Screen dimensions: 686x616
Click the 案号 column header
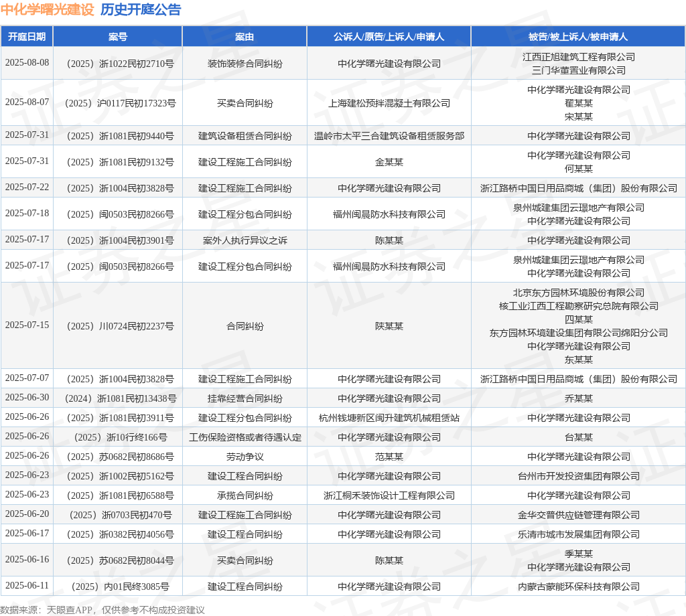click(118, 37)
